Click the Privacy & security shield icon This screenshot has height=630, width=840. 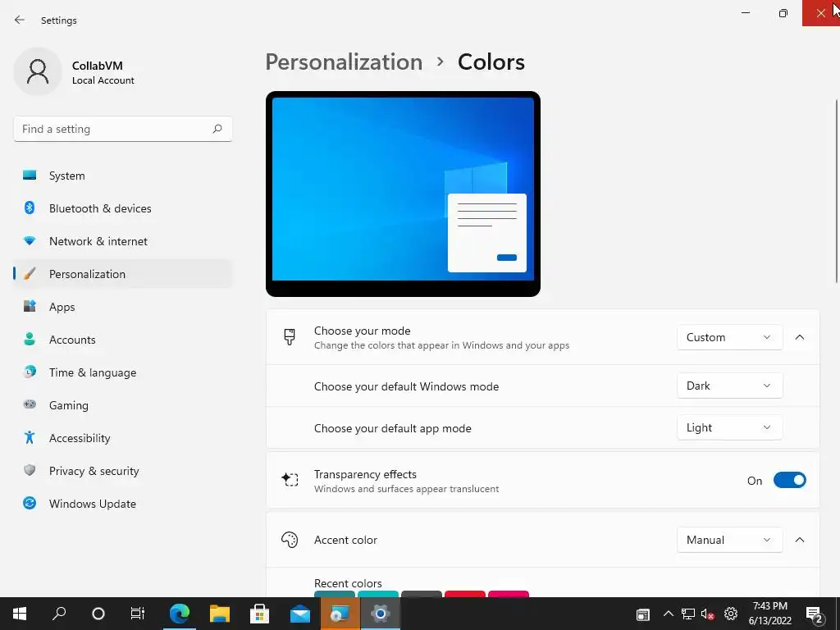[x=30, y=470]
